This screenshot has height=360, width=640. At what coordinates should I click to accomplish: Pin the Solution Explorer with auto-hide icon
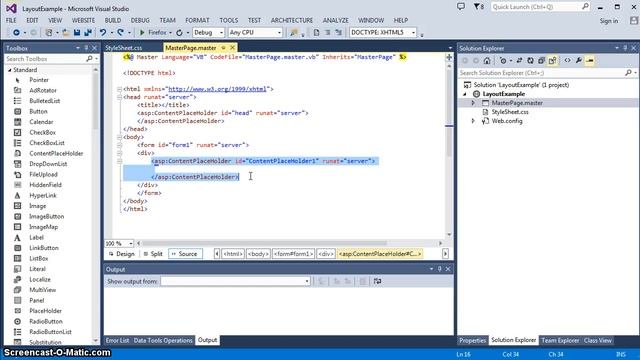click(x=625, y=48)
